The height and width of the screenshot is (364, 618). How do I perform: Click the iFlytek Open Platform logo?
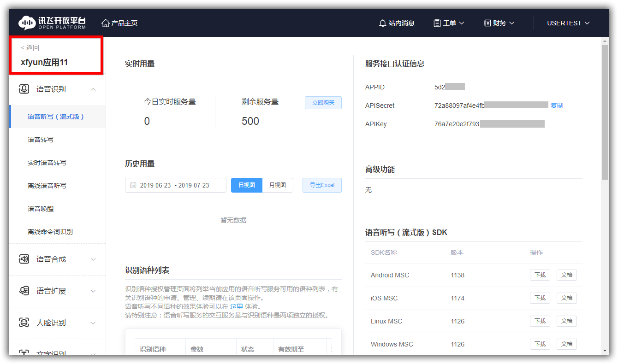[x=52, y=23]
